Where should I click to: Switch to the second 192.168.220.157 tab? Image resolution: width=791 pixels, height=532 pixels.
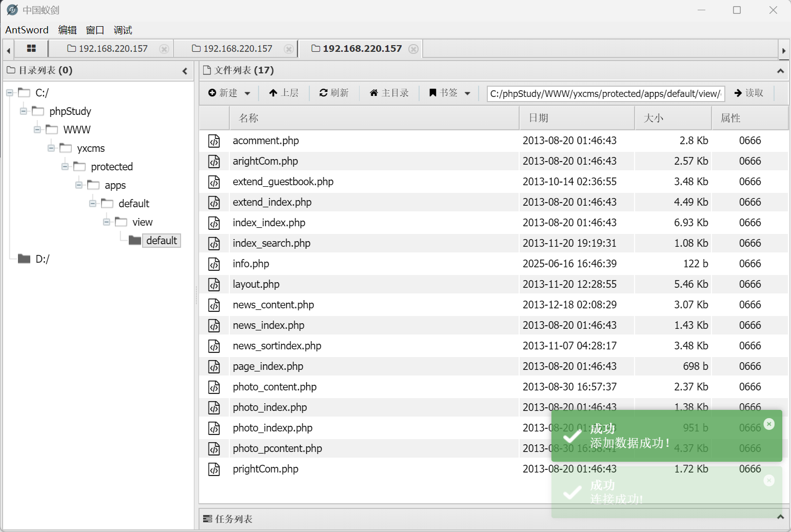coord(232,49)
